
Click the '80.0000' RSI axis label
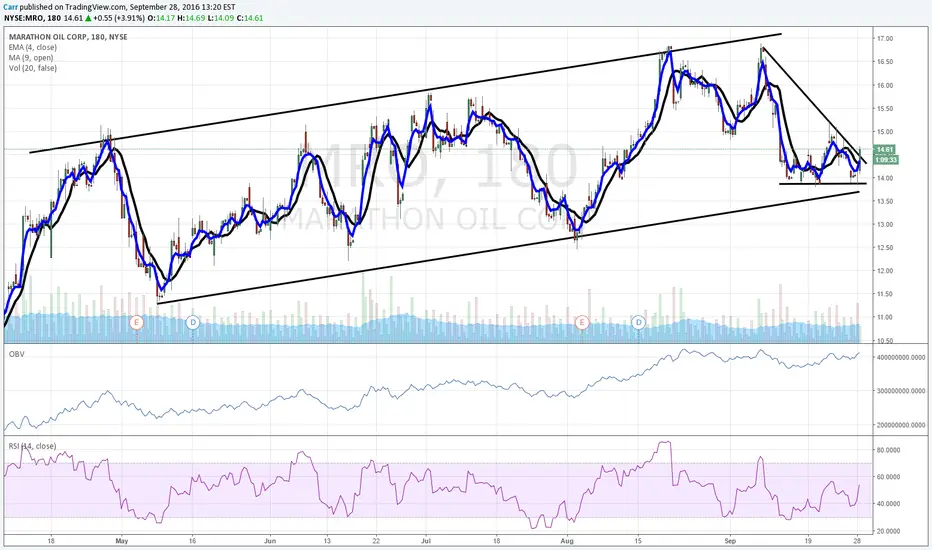click(889, 450)
